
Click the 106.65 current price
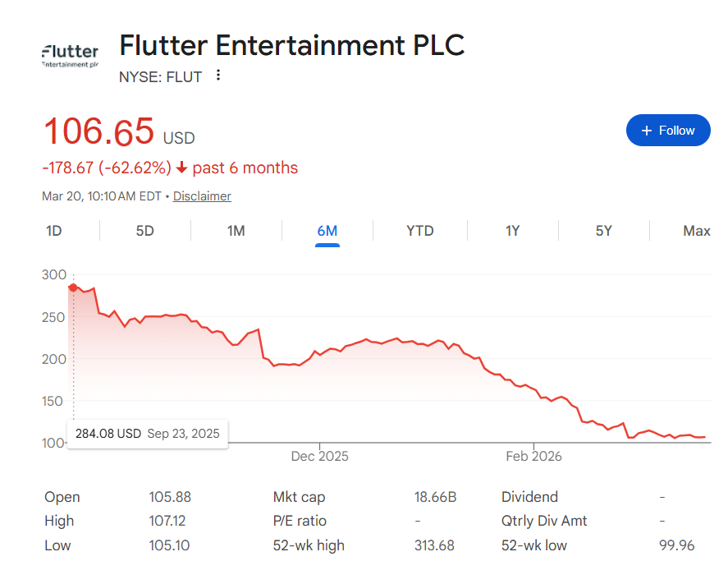[98, 132]
